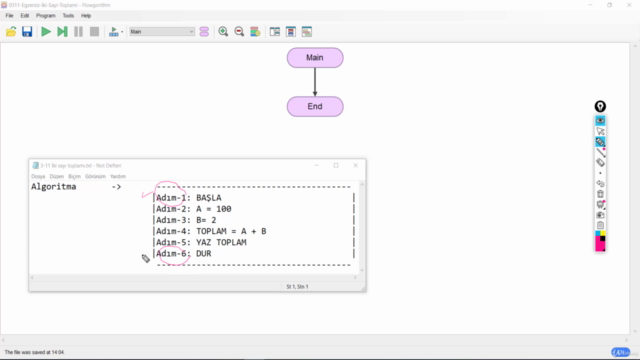Select the End terminal shape in the flowchart
The height and width of the screenshot is (360, 640).
click(315, 107)
